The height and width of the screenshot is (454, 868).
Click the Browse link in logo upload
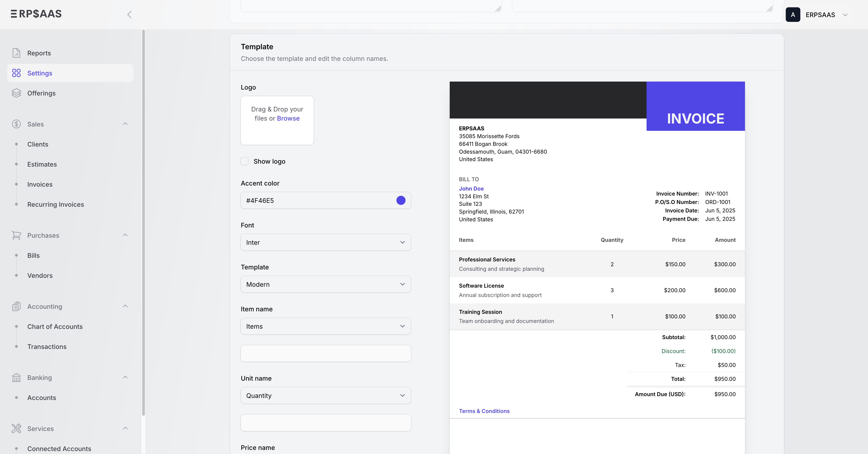coord(288,118)
